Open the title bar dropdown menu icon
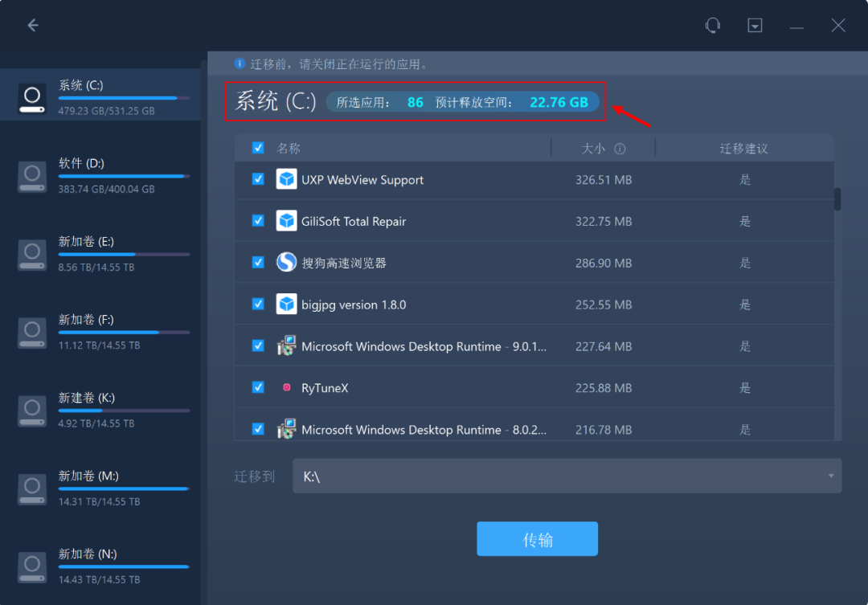 coord(755,25)
